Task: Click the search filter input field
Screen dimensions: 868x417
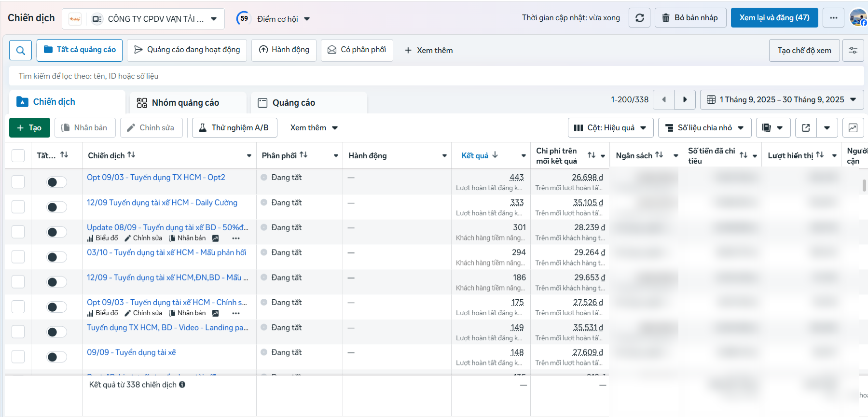Action: click(x=437, y=76)
